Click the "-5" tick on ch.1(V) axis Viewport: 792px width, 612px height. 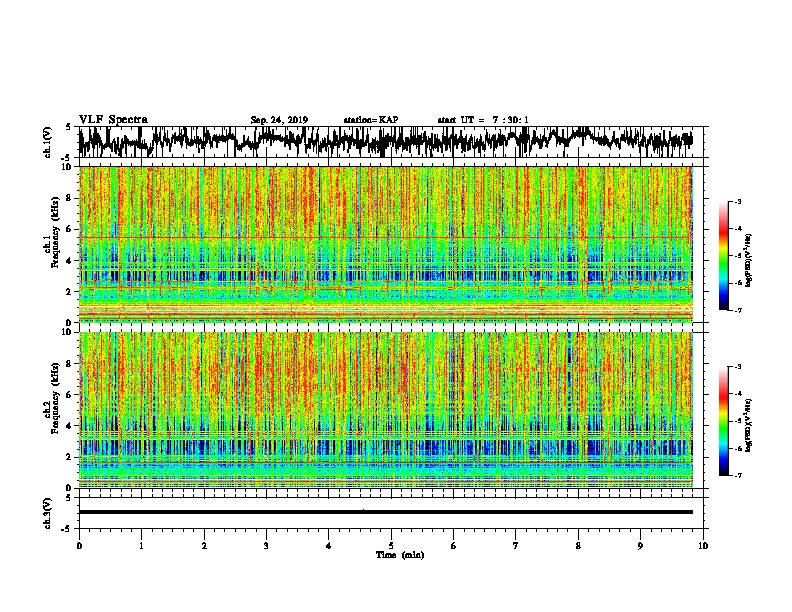[67, 157]
